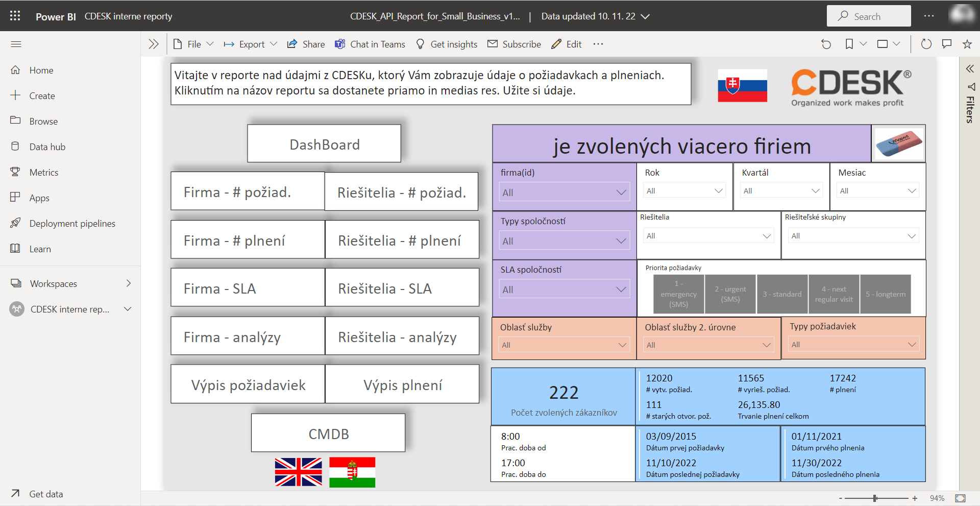
Task: Open the comments speech bubble icon
Action: 946,44
